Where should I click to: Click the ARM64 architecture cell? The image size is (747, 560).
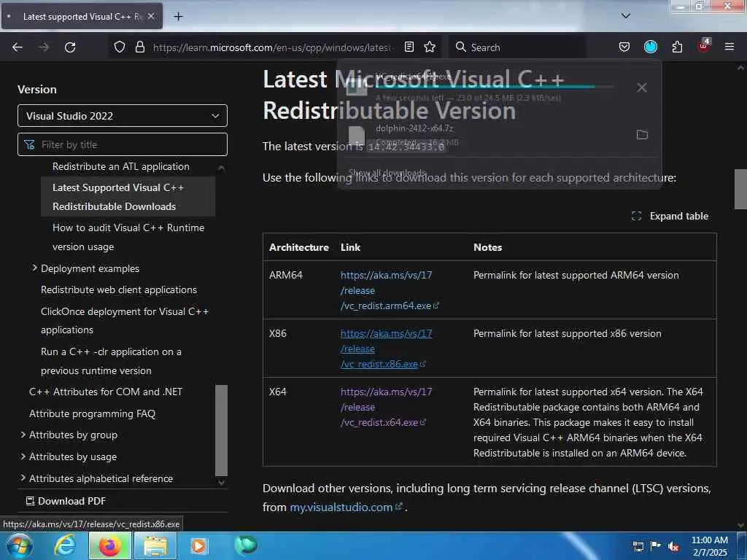286,275
